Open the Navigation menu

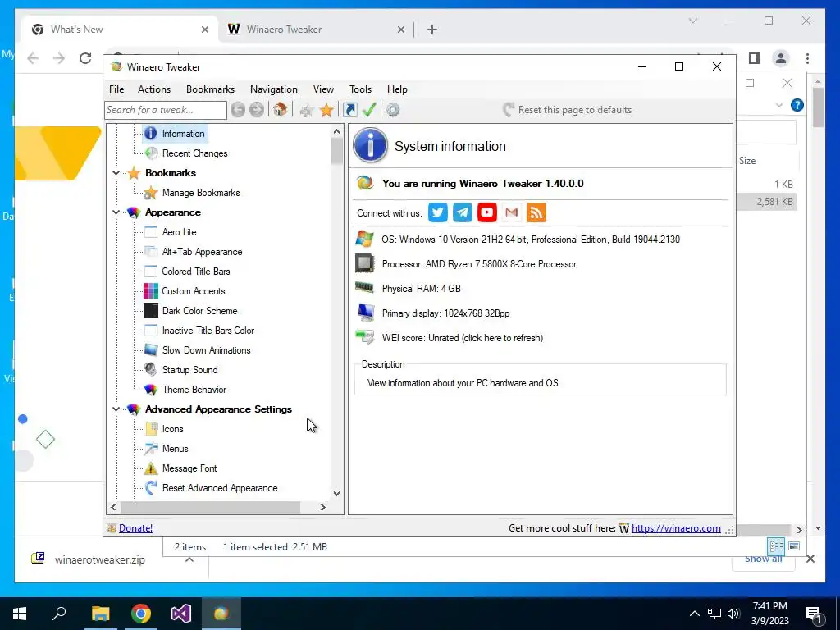pos(274,89)
